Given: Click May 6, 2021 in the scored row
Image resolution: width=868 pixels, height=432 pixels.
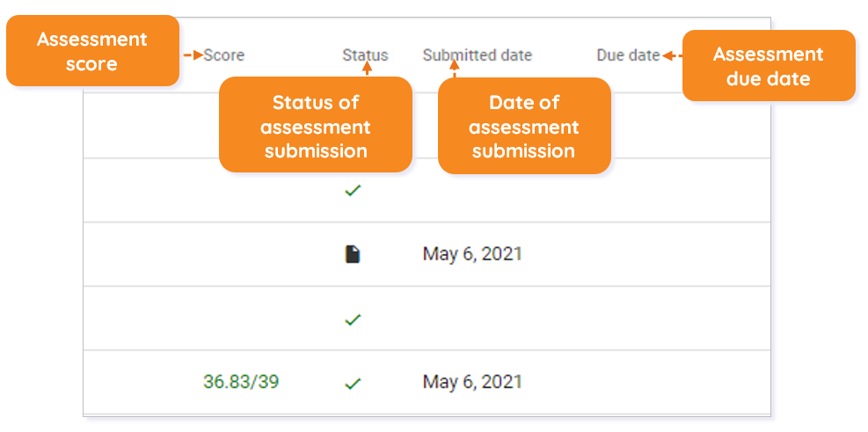Looking at the screenshot, I should tap(472, 382).
